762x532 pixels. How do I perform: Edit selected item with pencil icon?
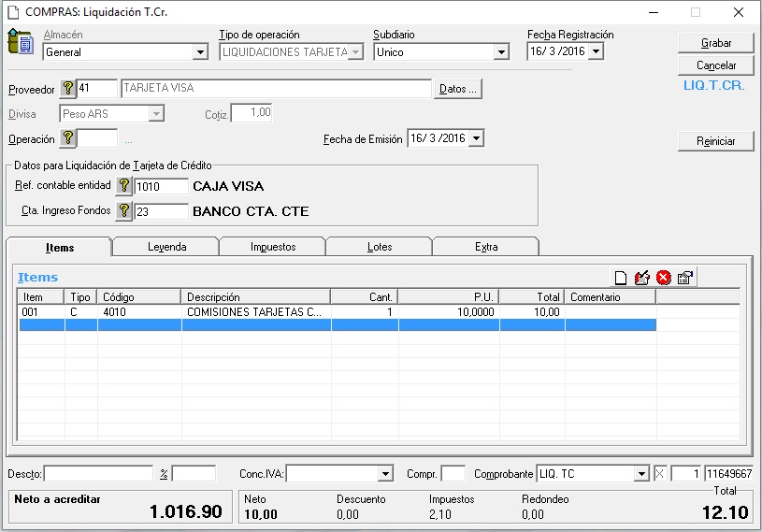click(642, 278)
